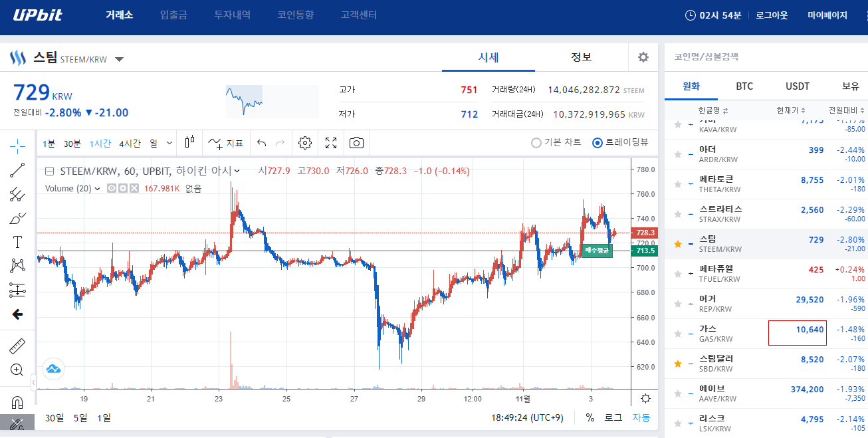Toggle favorite star for 스팀 STEEM/KRW
Image resolution: width=868 pixels, height=438 pixels.
coord(678,244)
